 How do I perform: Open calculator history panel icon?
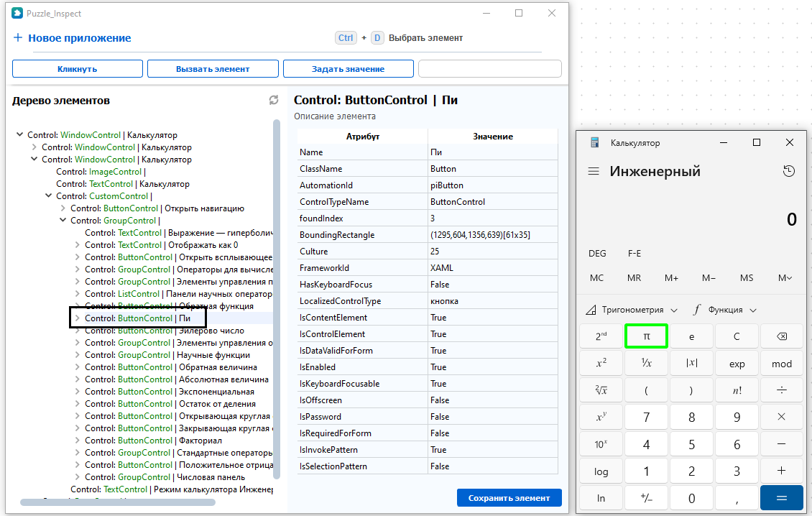789,172
